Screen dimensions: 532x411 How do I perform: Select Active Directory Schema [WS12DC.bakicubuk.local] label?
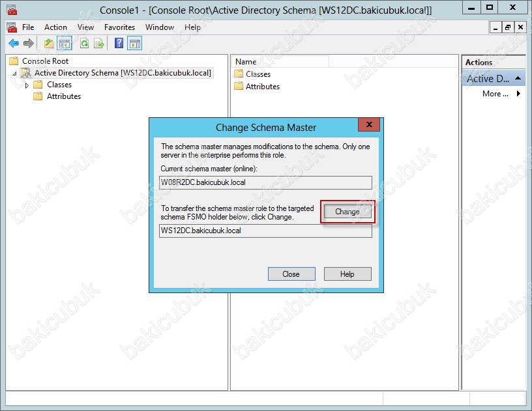123,72
